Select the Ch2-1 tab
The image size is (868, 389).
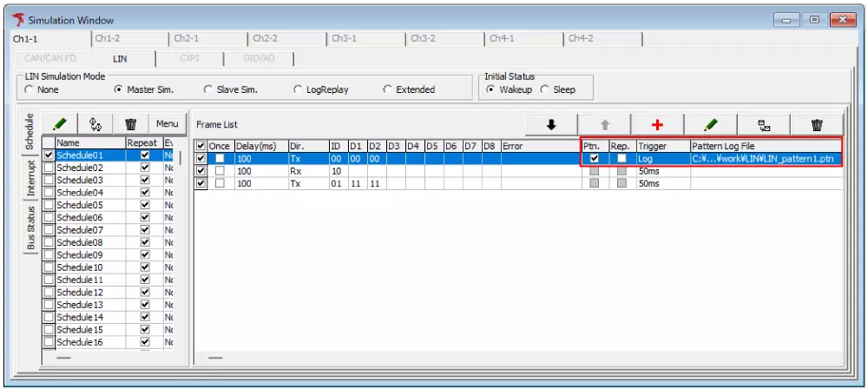pyautogui.click(x=186, y=38)
